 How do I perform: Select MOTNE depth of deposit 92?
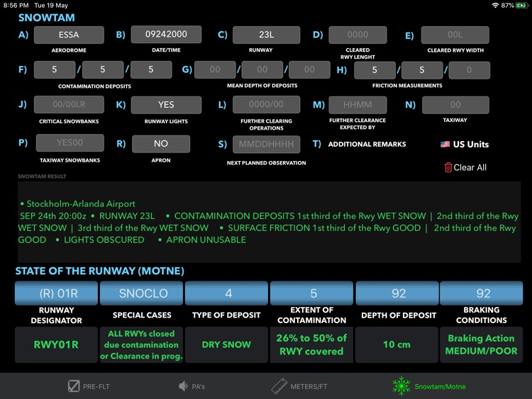click(x=397, y=293)
